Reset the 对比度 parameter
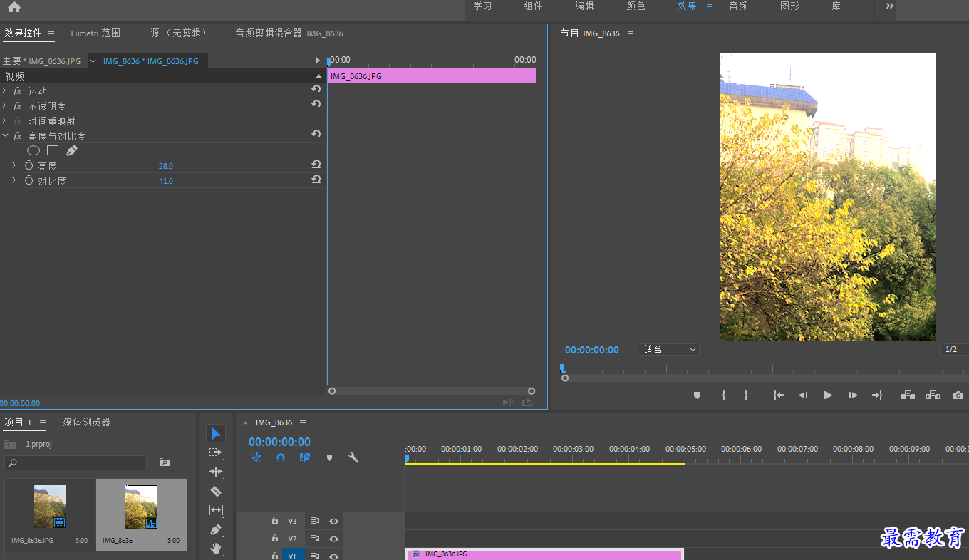Screen dimensions: 969x560 pos(316,180)
